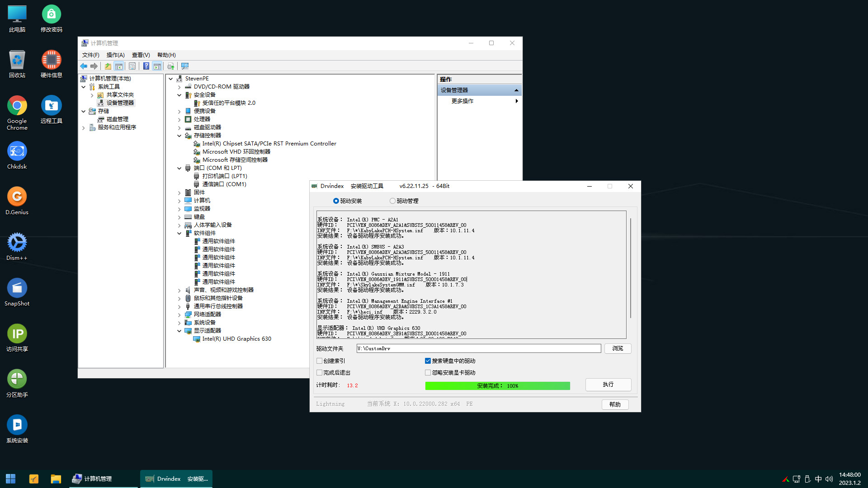Click the 帮助 button in Drvindex

615,404
